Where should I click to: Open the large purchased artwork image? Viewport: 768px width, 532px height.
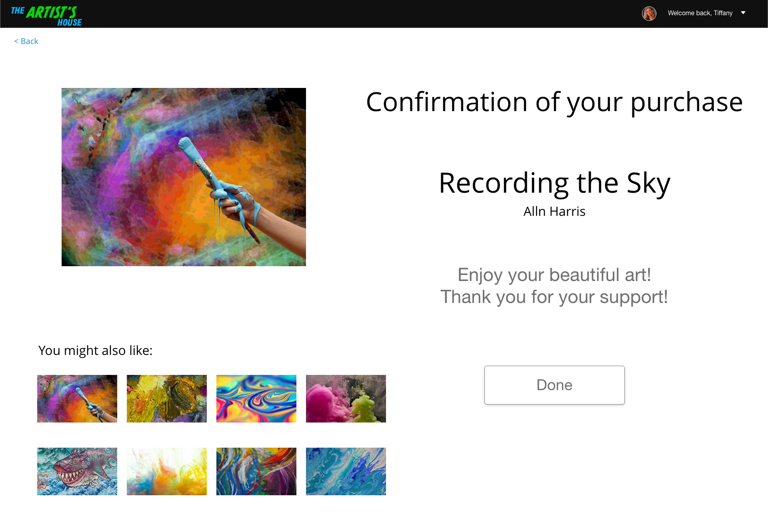point(184,177)
